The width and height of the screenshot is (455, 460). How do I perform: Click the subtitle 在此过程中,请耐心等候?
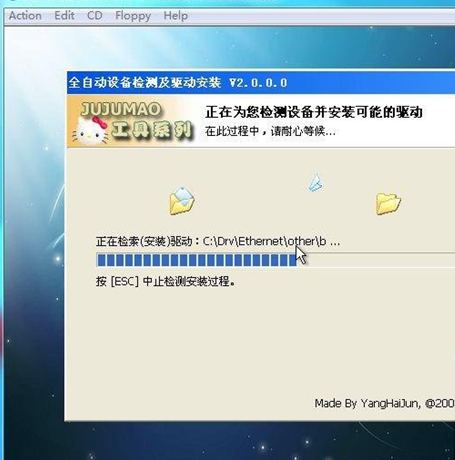[270, 131]
